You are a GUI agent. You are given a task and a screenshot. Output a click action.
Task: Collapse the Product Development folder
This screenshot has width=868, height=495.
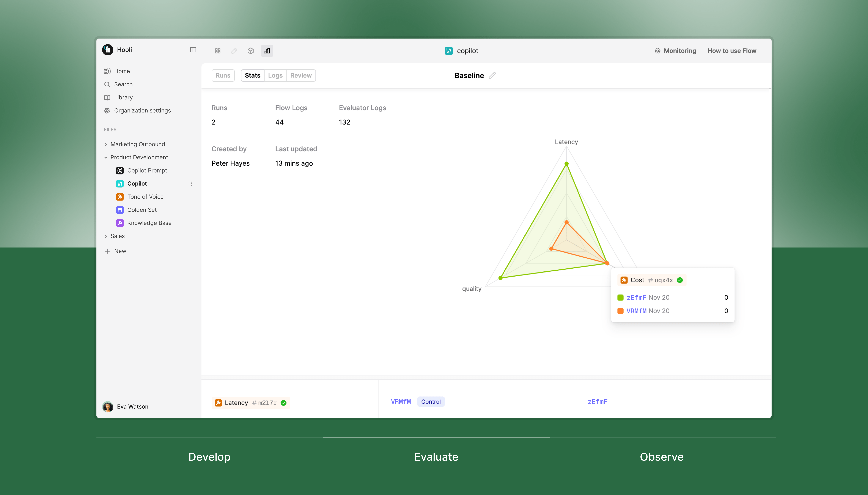pos(106,157)
